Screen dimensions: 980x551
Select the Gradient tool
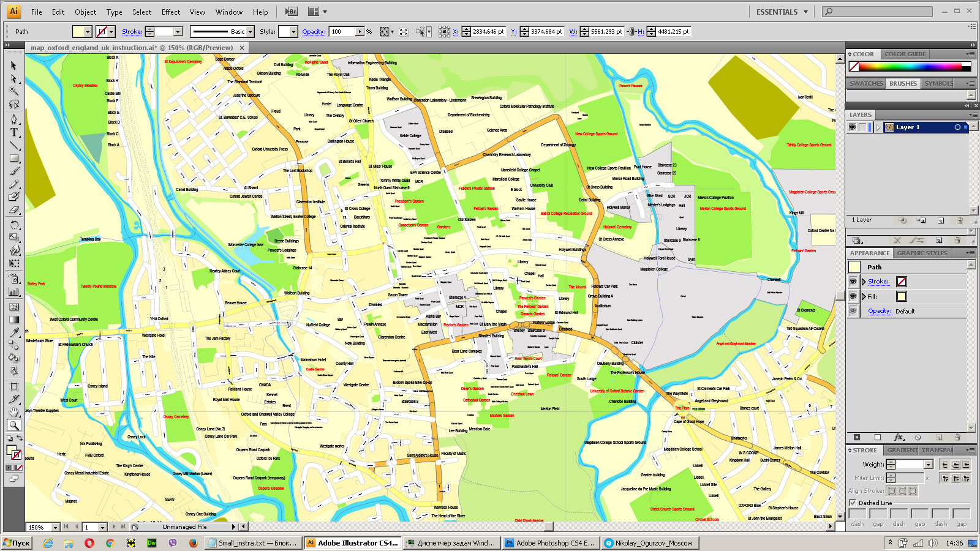[14, 320]
